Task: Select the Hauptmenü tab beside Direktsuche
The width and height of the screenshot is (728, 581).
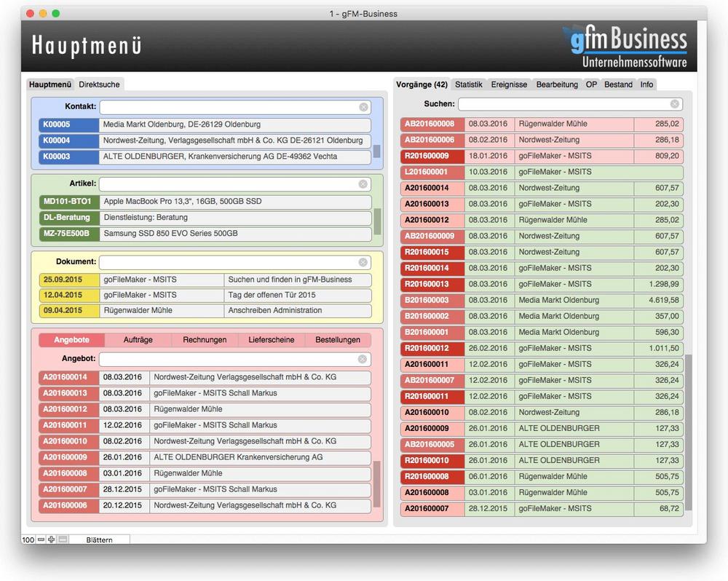Action: coord(50,84)
